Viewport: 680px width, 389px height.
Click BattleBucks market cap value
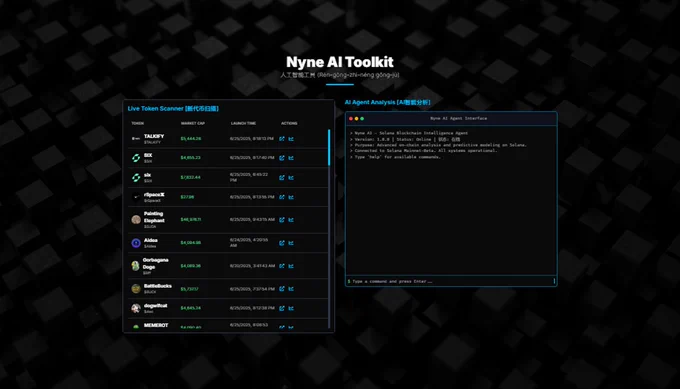pos(190,289)
